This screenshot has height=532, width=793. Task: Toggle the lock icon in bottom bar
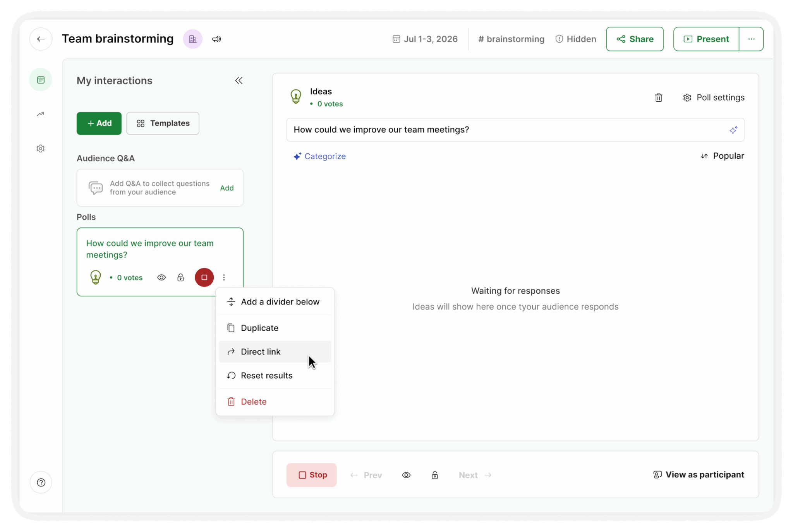[x=435, y=475]
